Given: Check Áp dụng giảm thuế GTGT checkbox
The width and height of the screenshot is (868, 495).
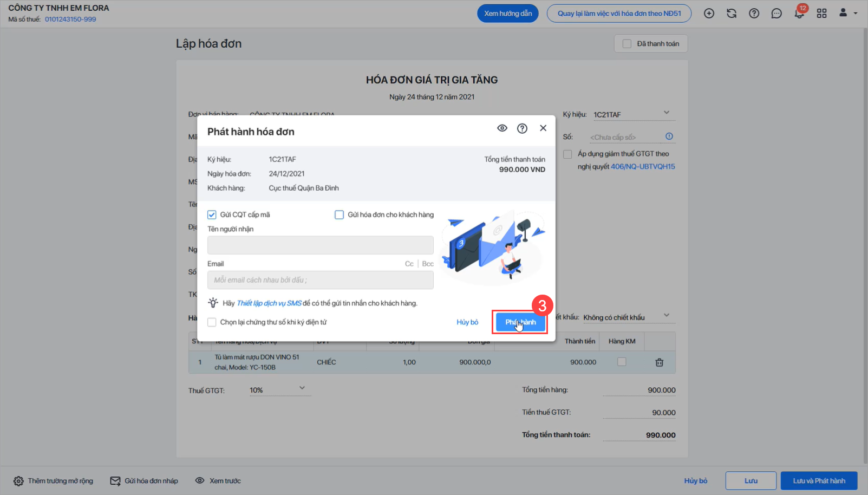Looking at the screenshot, I should tap(567, 154).
